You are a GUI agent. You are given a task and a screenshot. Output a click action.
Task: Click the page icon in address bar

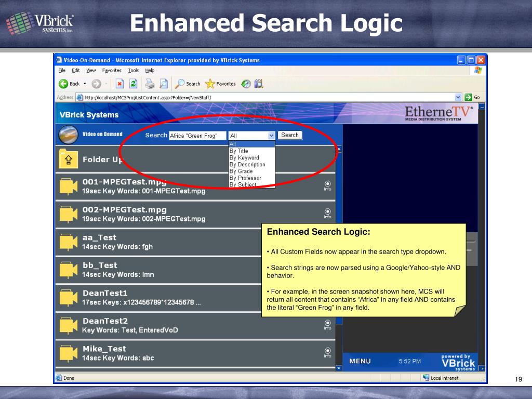click(79, 98)
